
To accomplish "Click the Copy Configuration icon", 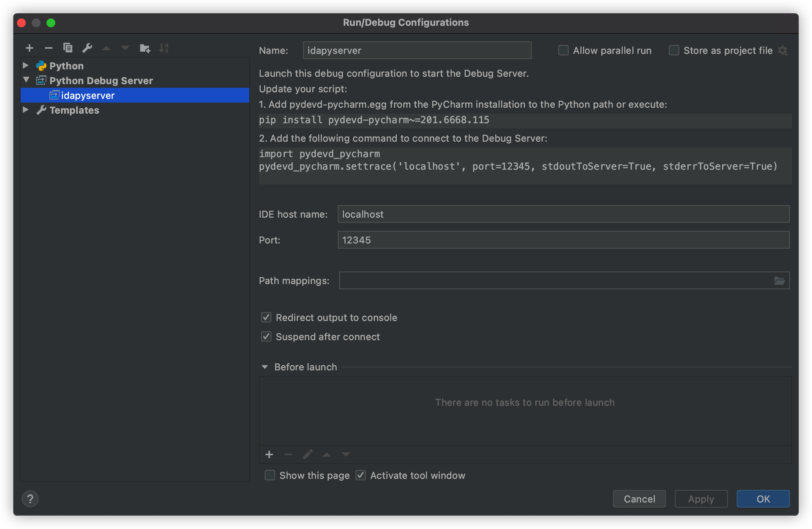I will [x=68, y=48].
